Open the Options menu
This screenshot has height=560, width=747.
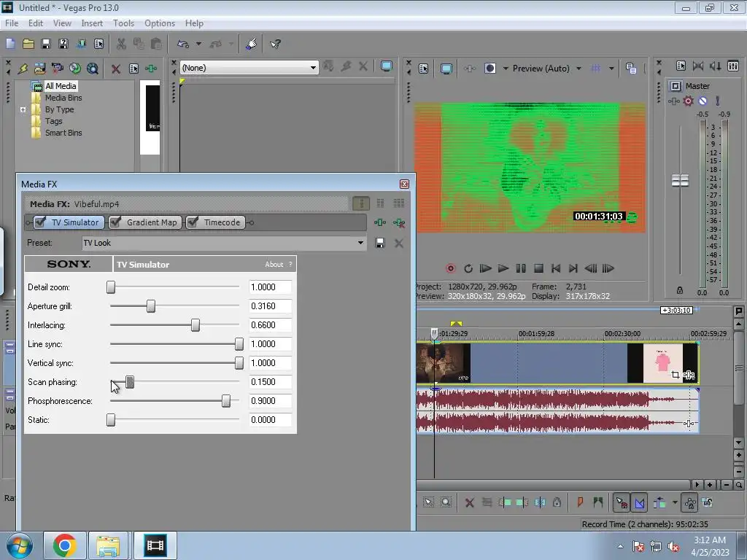pyautogui.click(x=160, y=23)
